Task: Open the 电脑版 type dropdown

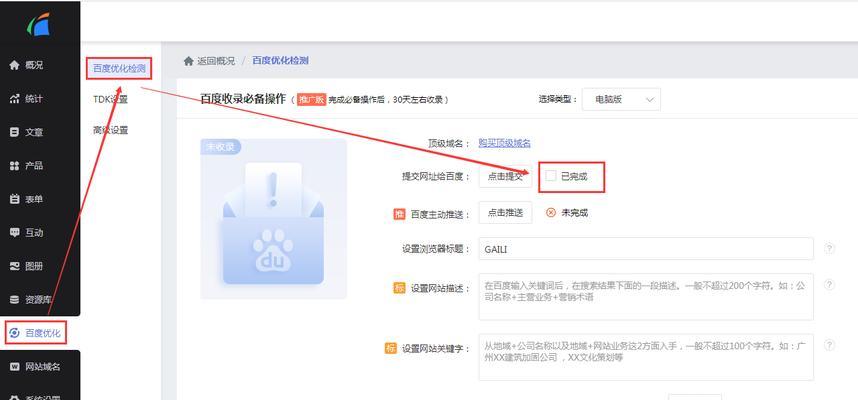Action: pos(621,100)
